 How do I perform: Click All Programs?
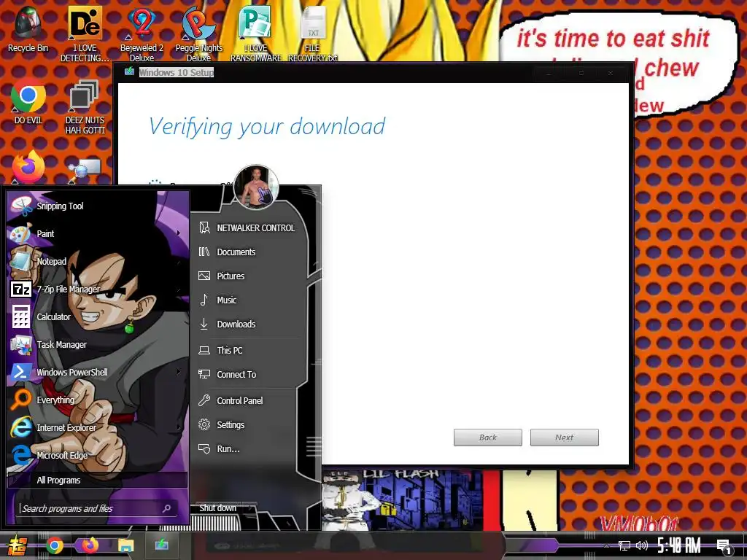tap(98, 480)
